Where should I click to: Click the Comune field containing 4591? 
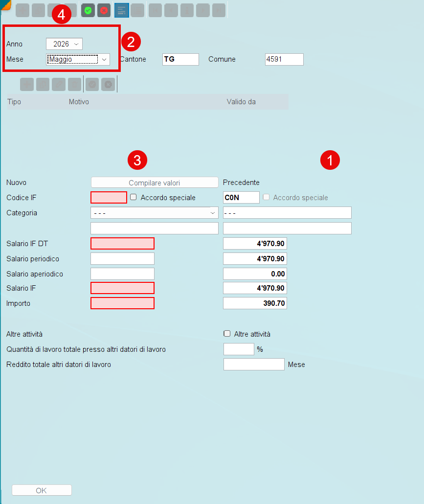[x=284, y=60]
